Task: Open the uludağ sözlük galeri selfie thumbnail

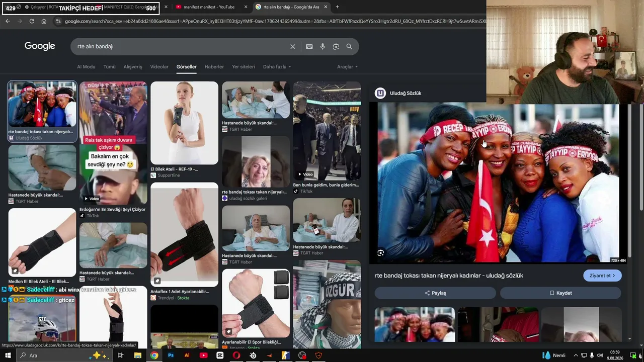Action: 256,161
